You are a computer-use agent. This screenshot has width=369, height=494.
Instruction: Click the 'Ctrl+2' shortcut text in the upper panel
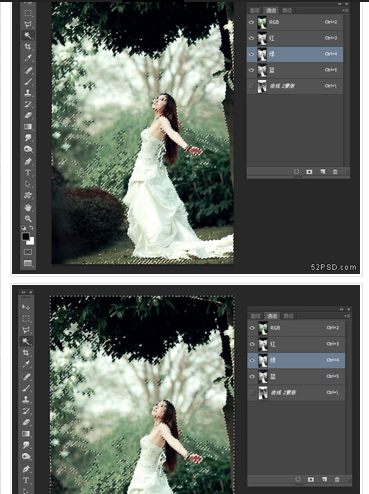click(x=331, y=22)
